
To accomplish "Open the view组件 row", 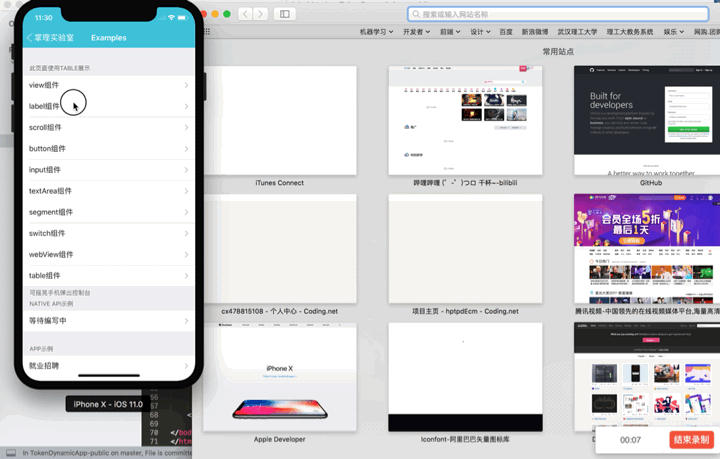I will click(x=109, y=85).
